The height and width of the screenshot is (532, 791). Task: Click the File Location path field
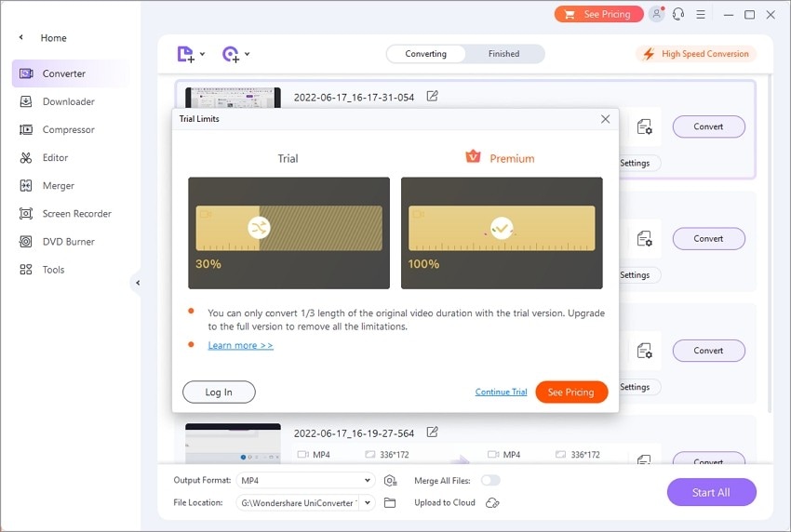point(298,503)
